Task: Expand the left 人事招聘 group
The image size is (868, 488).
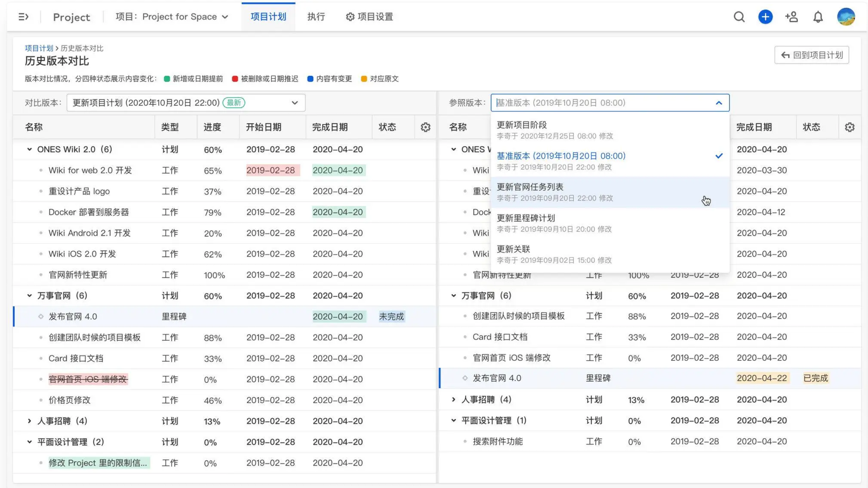Action: click(29, 421)
